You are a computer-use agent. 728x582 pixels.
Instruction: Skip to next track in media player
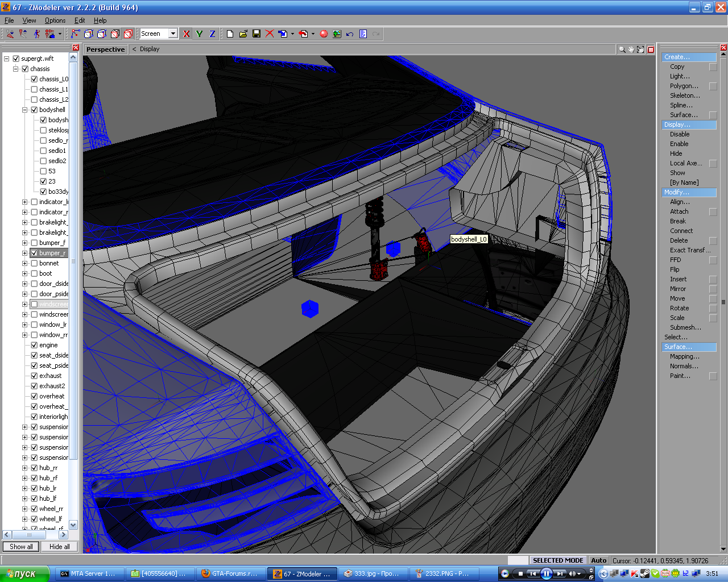(x=560, y=573)
